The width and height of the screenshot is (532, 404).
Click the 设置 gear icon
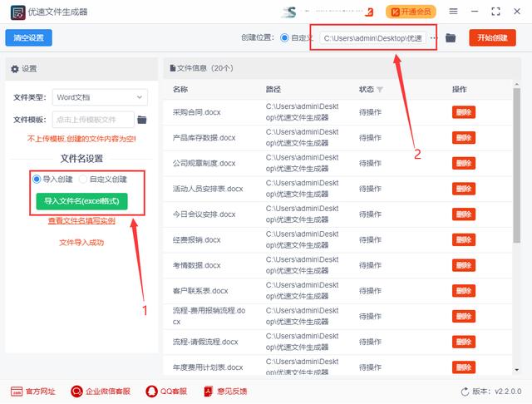click(15, 69)
